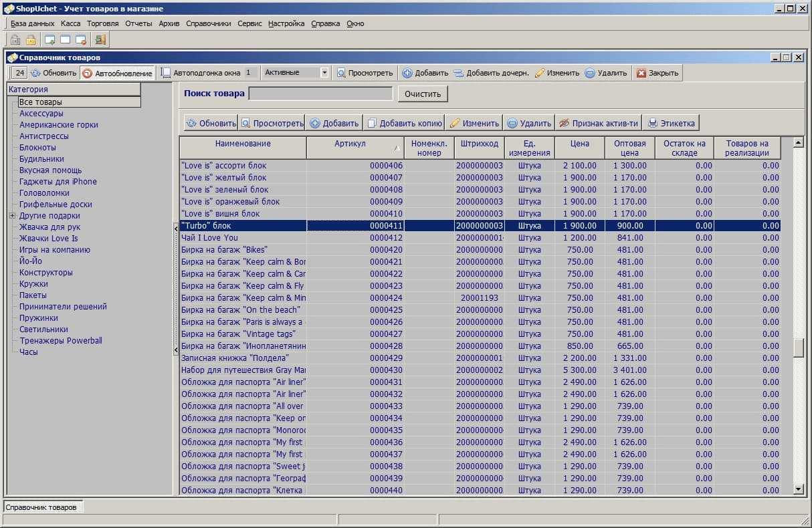Expand the Другие подарки category node
812x528 pixels.
click(12, 216)
